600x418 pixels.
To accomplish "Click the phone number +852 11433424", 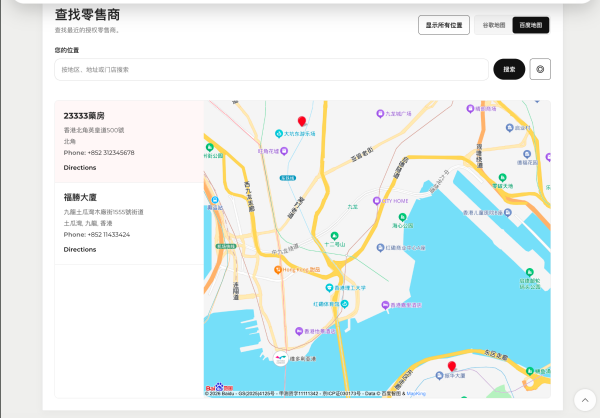I will point(109,235).
